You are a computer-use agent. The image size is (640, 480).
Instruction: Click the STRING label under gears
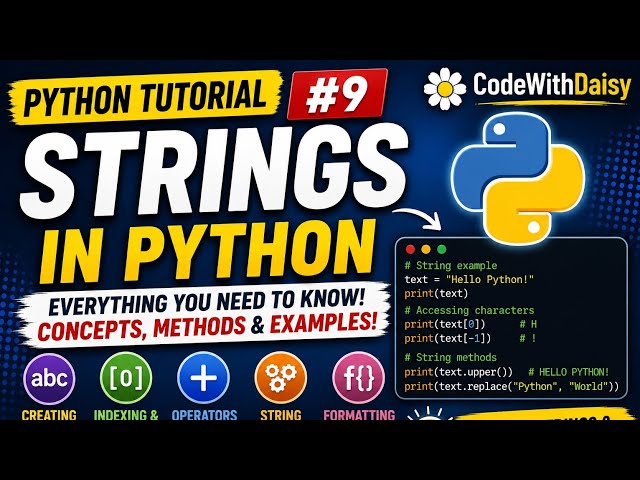point(281,415)
